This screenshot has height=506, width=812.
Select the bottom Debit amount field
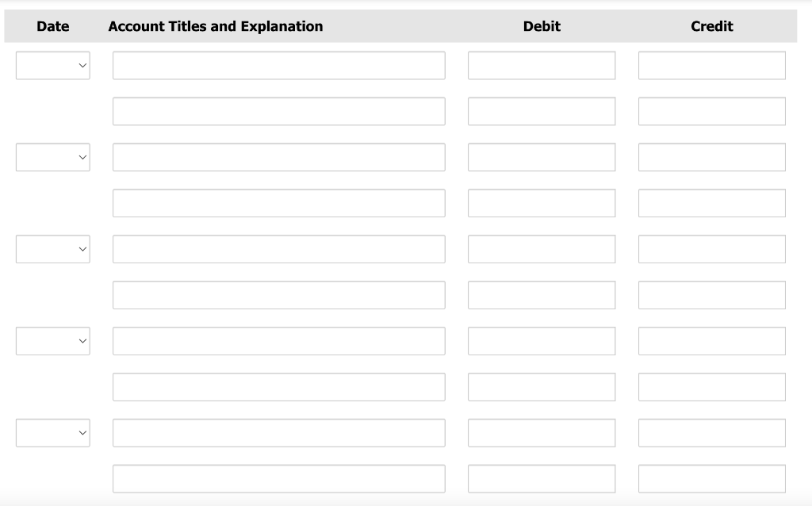542,478
